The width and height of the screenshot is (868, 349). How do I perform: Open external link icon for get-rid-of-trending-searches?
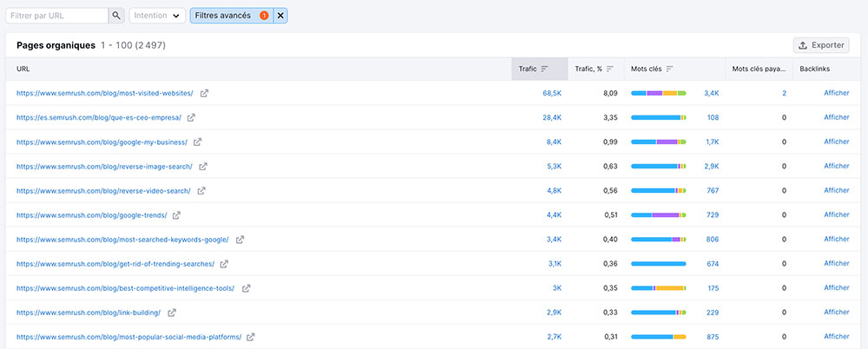(224, 264)
